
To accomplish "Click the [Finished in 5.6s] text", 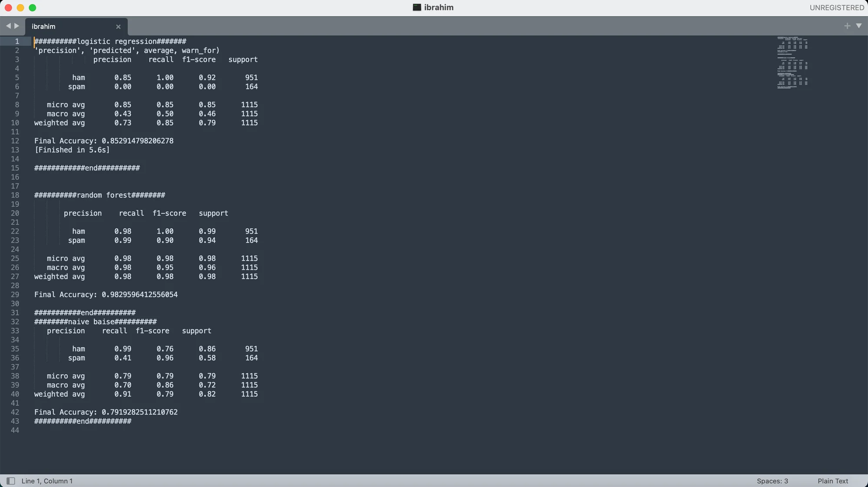I will (72, 150).
